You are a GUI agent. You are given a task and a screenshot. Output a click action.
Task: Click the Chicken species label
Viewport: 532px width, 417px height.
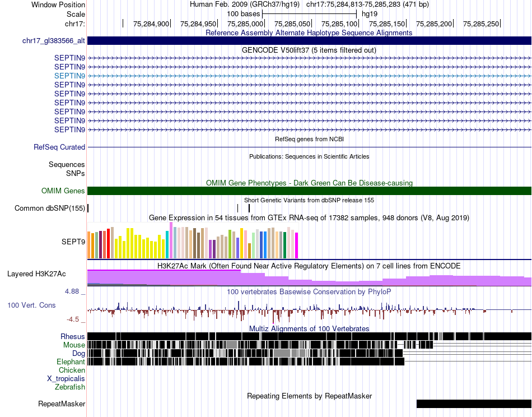72,370
